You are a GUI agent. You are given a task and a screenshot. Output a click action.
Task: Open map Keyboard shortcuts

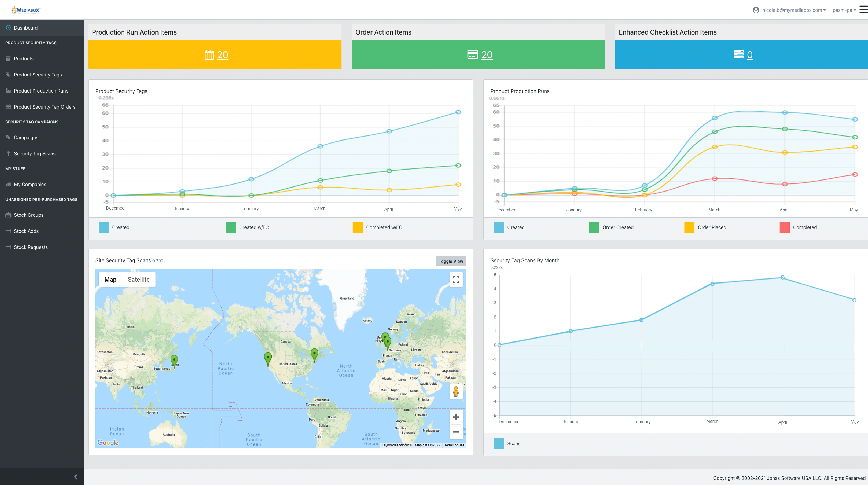396,445
